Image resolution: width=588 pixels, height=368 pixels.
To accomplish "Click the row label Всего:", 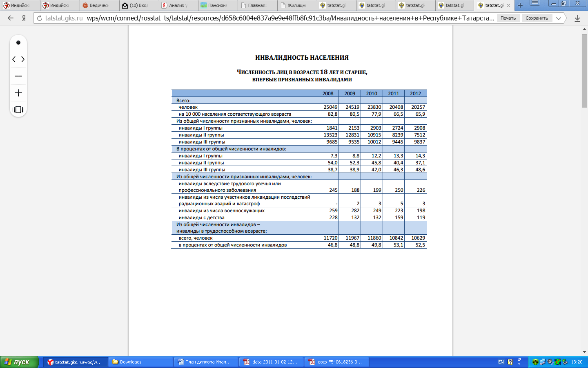I will pos(183,101).
